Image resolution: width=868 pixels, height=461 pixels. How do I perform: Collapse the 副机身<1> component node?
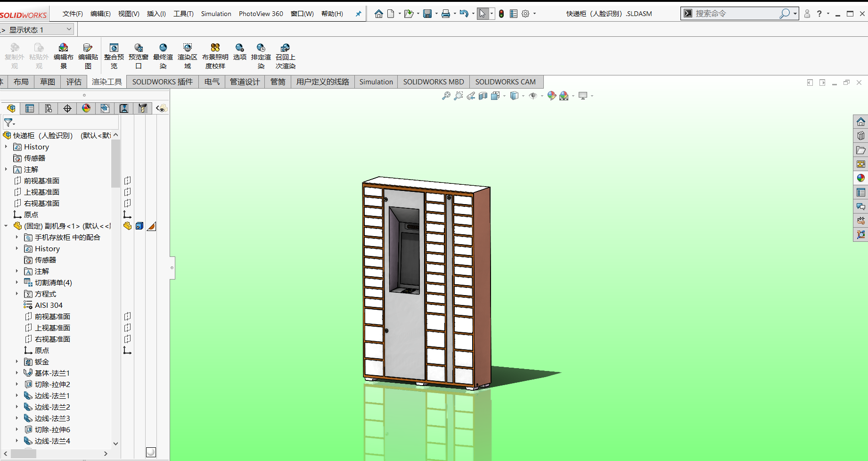[x=6, y=226]
